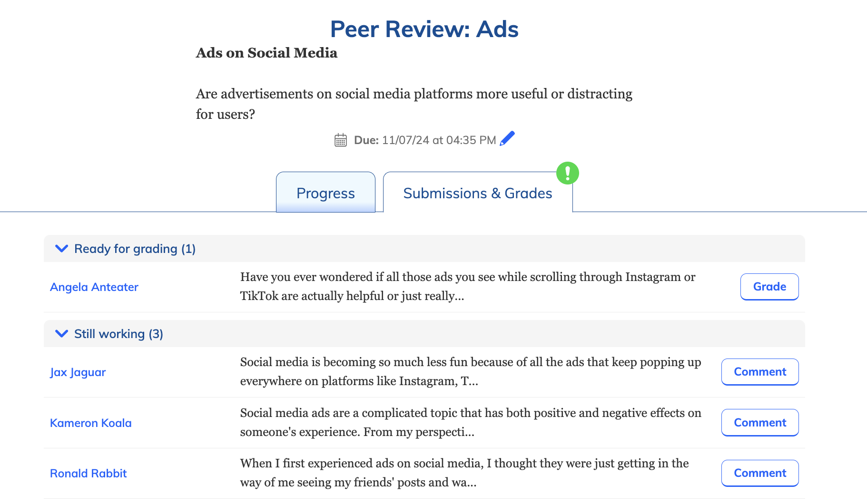Click the Ads on Social Media heading
The image size is (867, 504).
click(266, 53)
